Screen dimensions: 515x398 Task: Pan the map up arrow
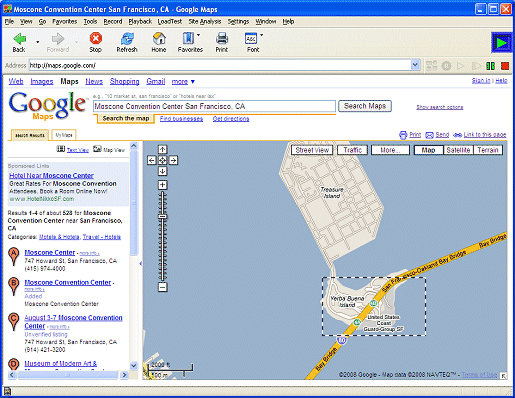[162, 149]
